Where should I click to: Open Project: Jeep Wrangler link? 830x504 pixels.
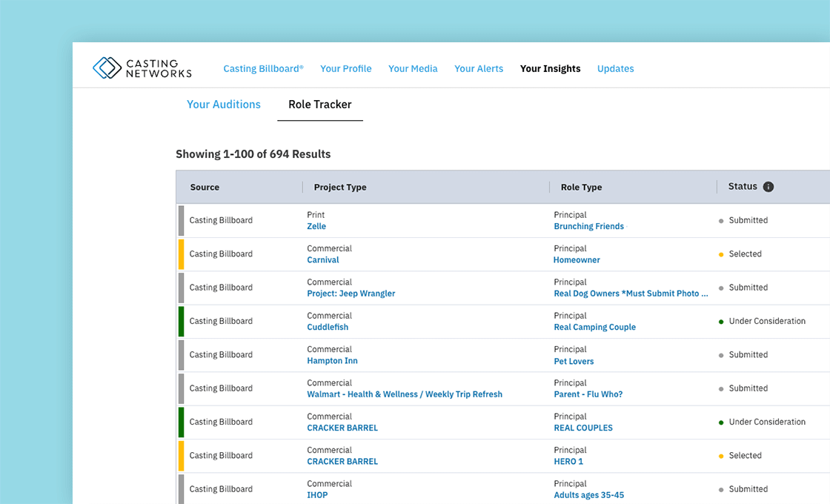[x=351, y=294]
